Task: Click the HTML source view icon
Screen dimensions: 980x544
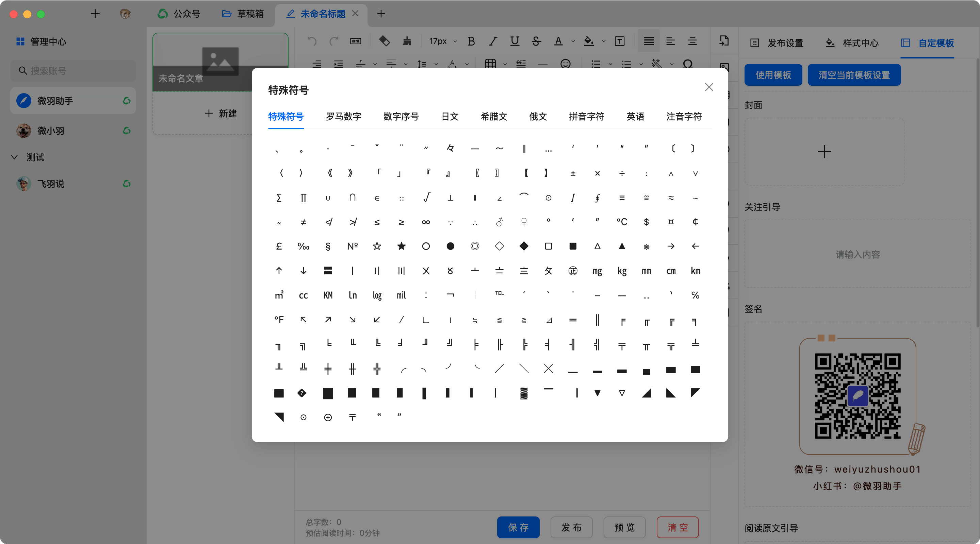Action: click(355, 41)
